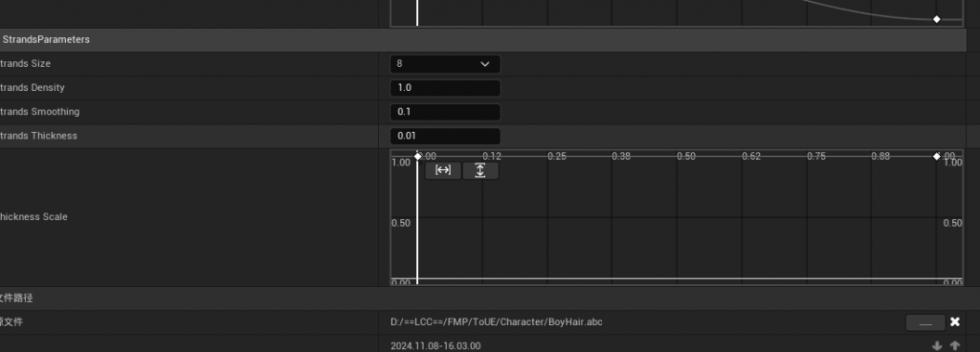
Task: Click the 0.50 tick on curve time axis
Action: [686, 156]
